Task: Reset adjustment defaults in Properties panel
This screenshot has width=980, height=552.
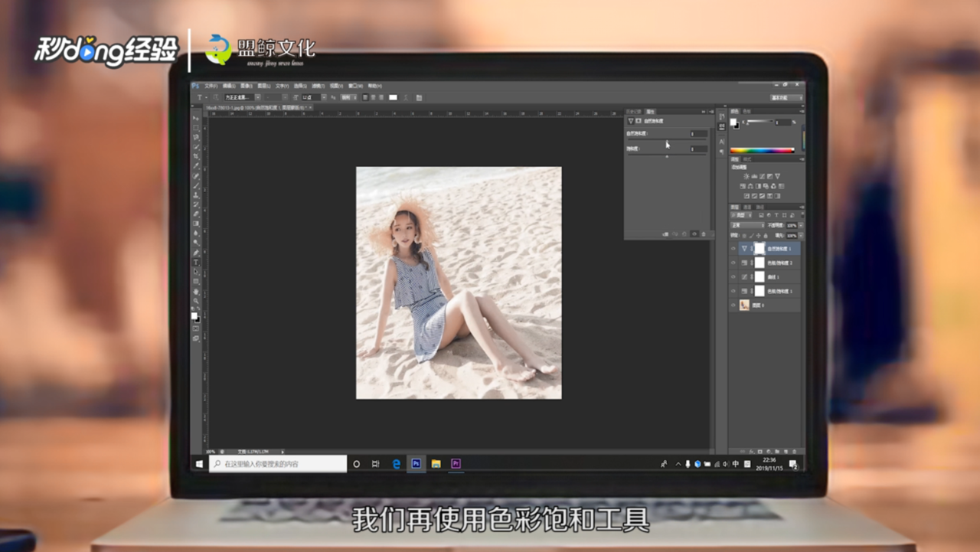Action: (684, 234)
